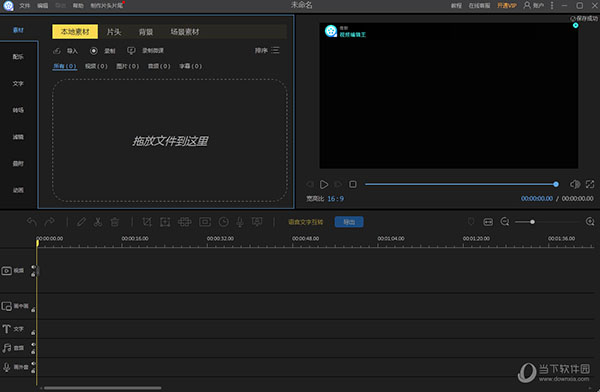Click the screen-record monitor icon in timeline toolbar

[x=257, y=222]
